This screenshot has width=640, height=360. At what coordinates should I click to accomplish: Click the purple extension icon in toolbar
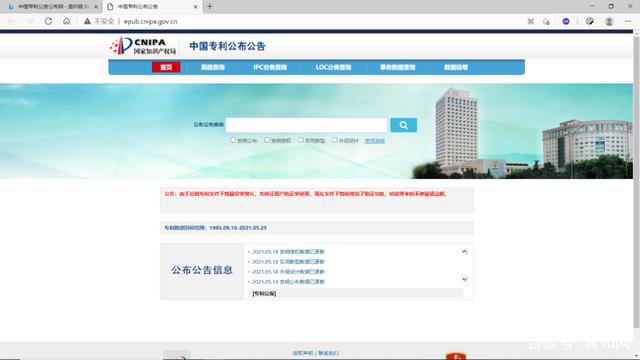[566, 21]
